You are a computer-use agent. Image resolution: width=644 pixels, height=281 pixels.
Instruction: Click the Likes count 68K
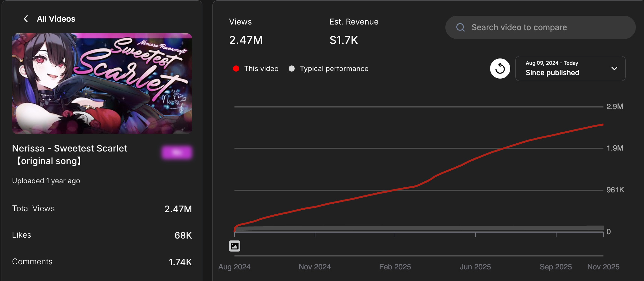pos(183,235)
